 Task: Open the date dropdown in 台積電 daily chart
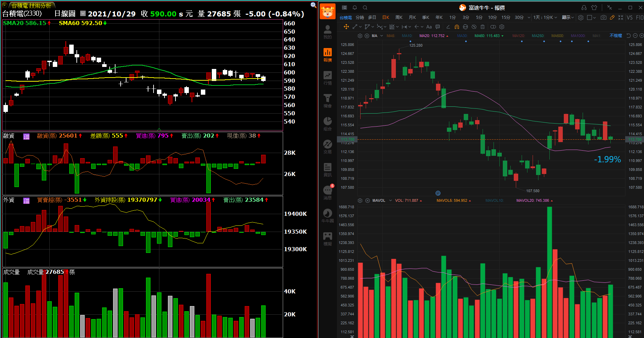click(83, 13)
